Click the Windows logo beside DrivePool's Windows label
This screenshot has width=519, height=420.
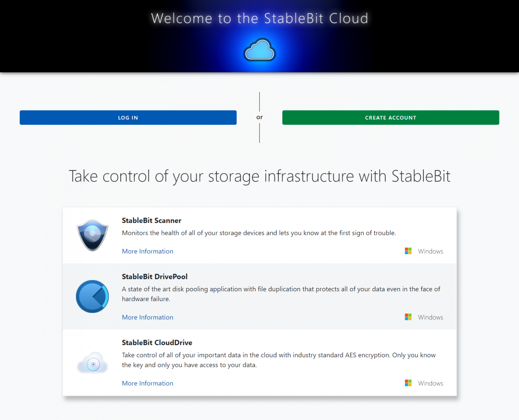pos(408,317)
